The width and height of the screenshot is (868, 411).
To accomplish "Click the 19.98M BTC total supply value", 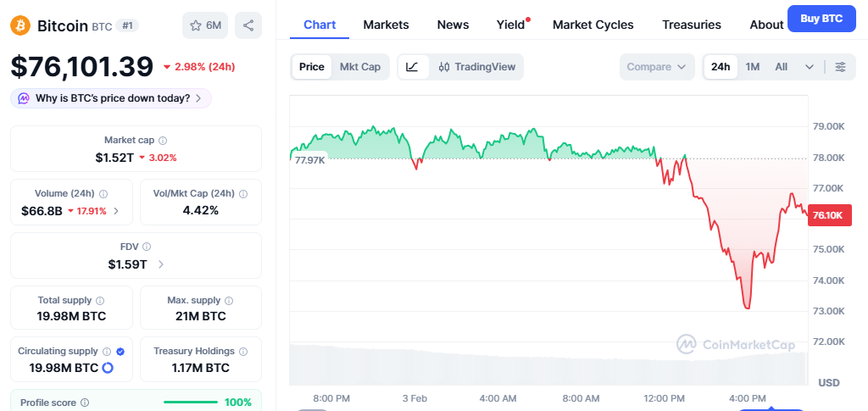I will [72, 316].
